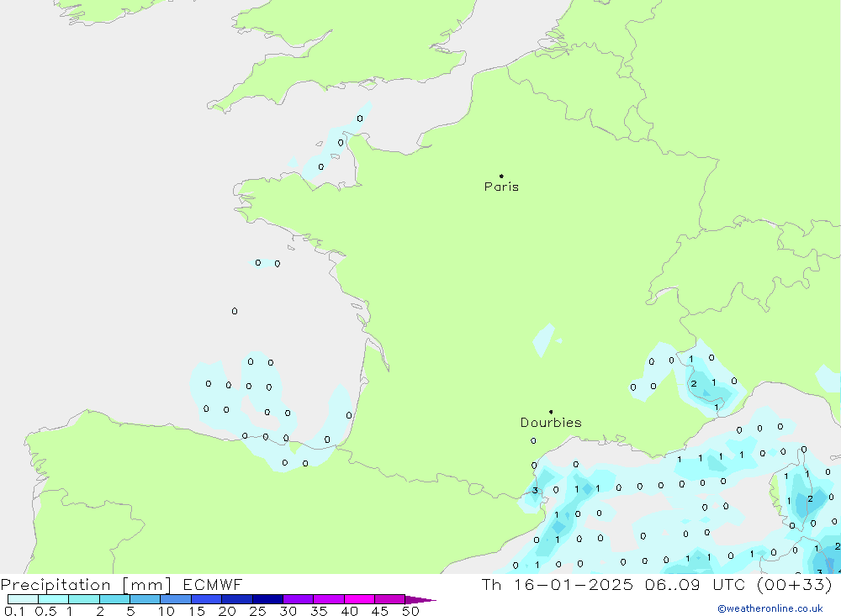This screenshot has height=616, width=841.
Task: Pick the legend swatch between 20 and 25
Action: point(236,599)
